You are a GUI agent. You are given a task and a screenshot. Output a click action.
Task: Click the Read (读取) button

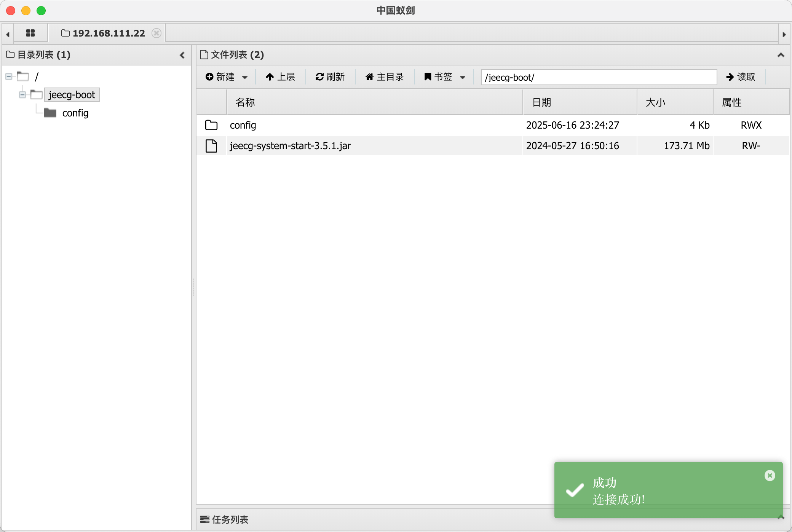coord(740,77)
